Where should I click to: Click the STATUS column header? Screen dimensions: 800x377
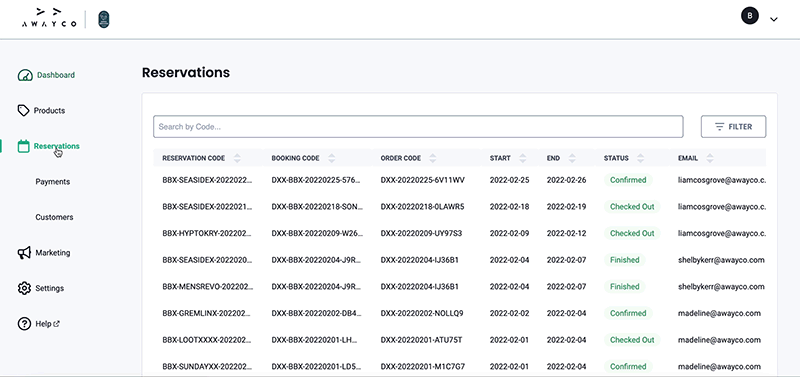[x=616, y=158]
